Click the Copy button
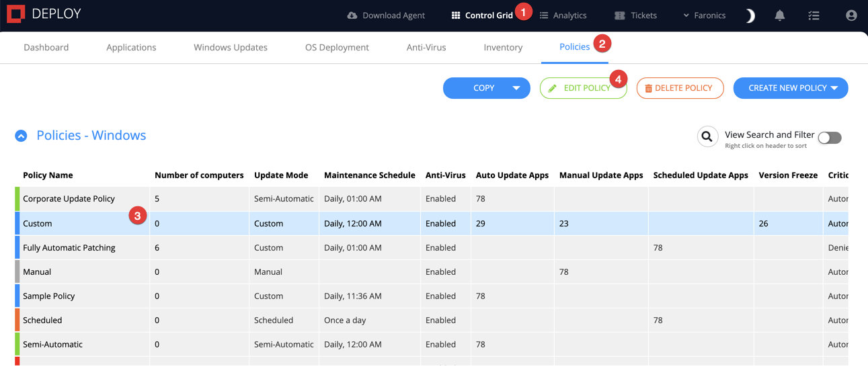This screenshot has height=379, width=868. pyautogui.click(x=487, y=88)
